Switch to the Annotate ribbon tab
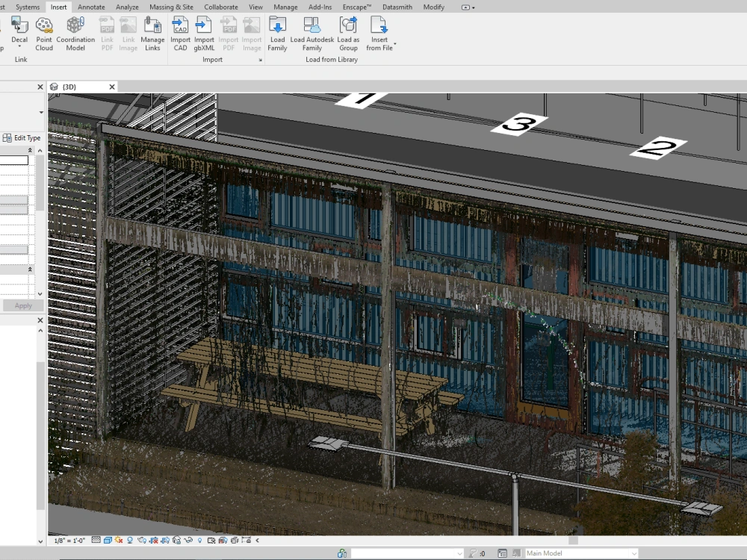 point(91,7)
